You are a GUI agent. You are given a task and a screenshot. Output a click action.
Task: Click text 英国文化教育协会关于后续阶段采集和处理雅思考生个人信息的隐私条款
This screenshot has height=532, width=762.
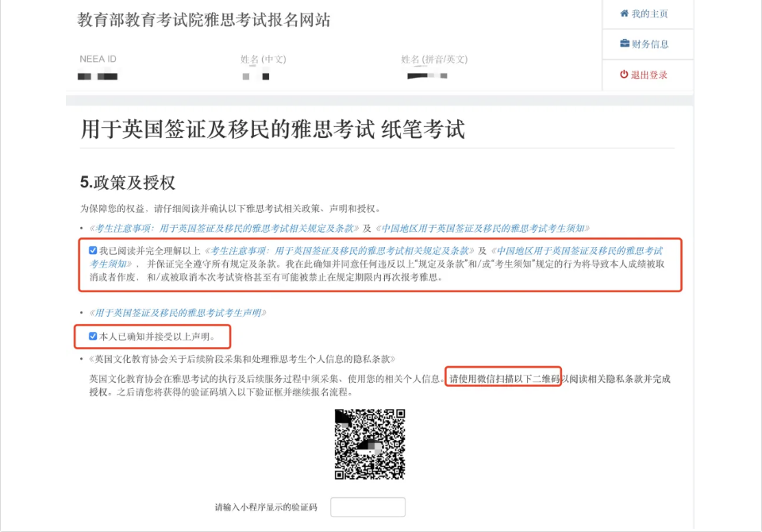pyautogui.click(x=242, y=359)
